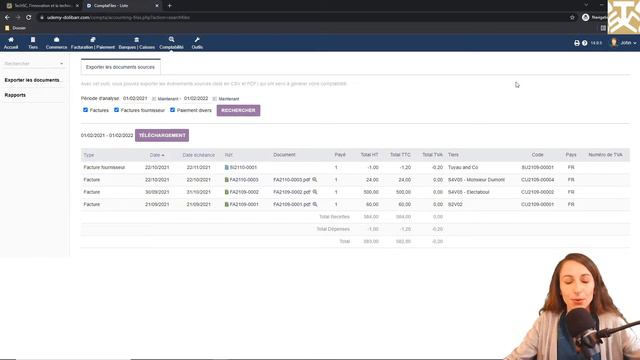This screenshot has width=640, height=360.
Task: Toggle the Factures fournisseur checkbox
Action: pyautogui.click(x=116, y=110)
